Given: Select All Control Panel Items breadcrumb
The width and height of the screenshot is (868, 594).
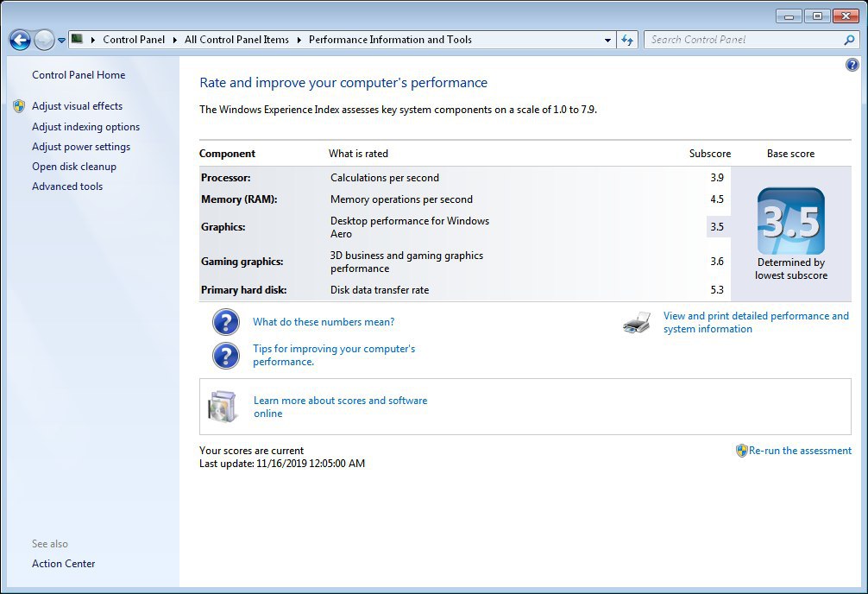Looking at the screenshot, I should [237, 40].
